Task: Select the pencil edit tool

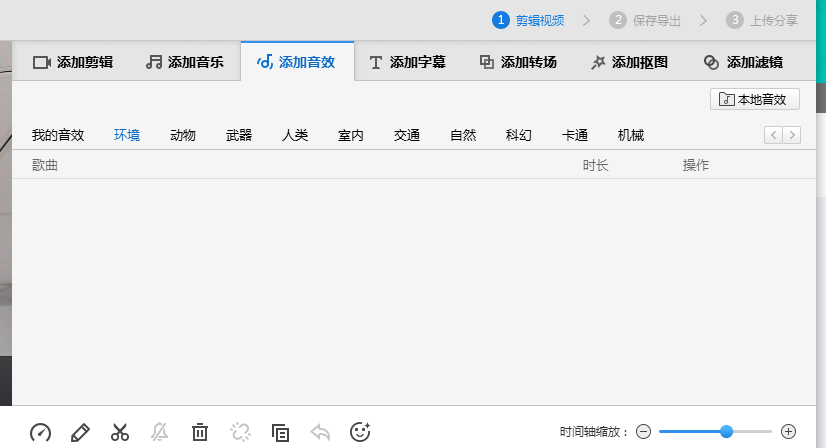Action: click(80, 432)
